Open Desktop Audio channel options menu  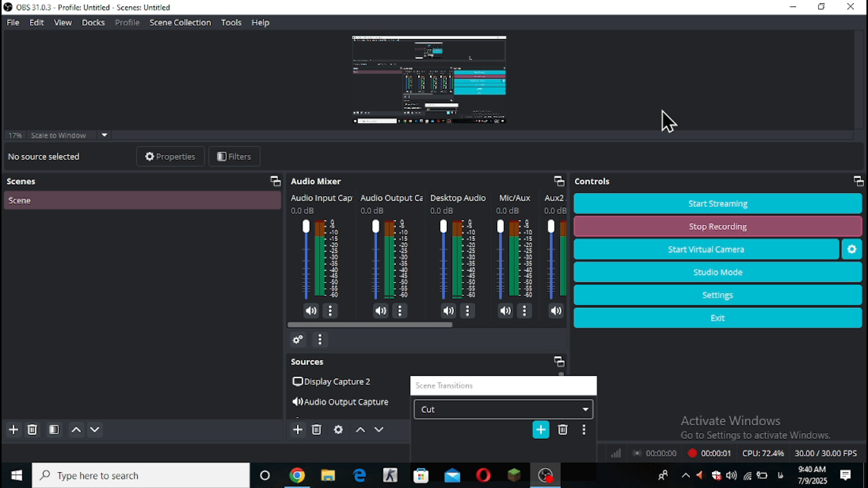[x=468, y=311]
